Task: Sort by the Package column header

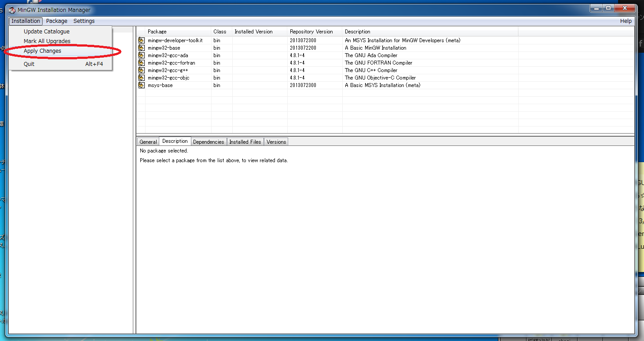Action: (178, 32)
